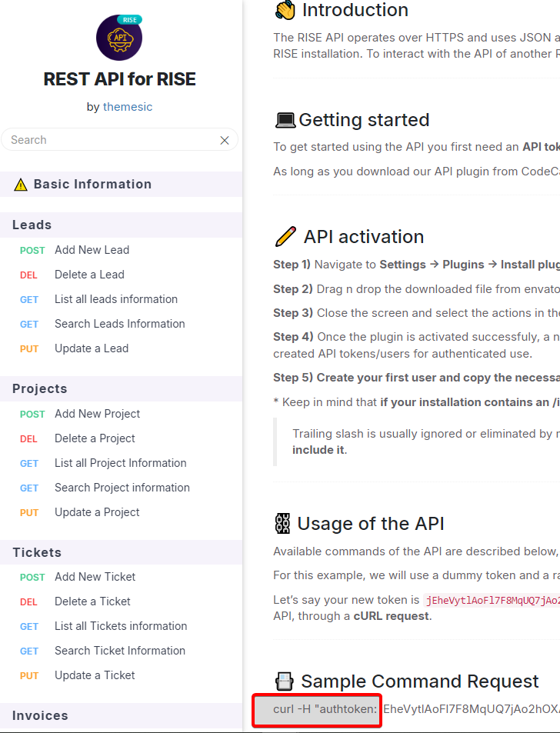Select the POST Add New Lead endpoint
The height and width of the screenshot is (733, 560).
click(92, 250)
